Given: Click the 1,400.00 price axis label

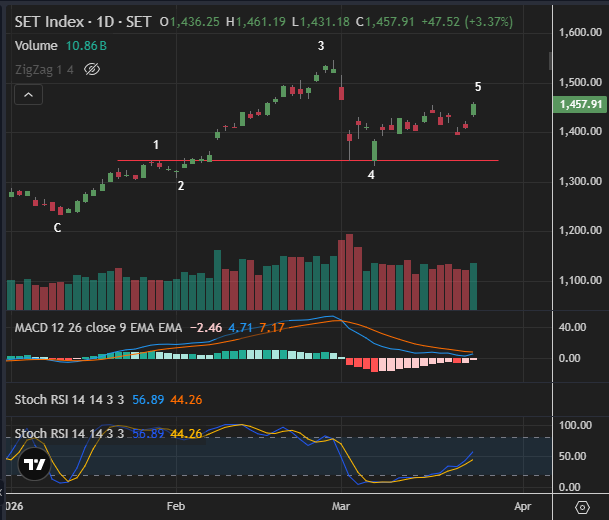Looking at the screenshot, I should [x=580, y=132].
